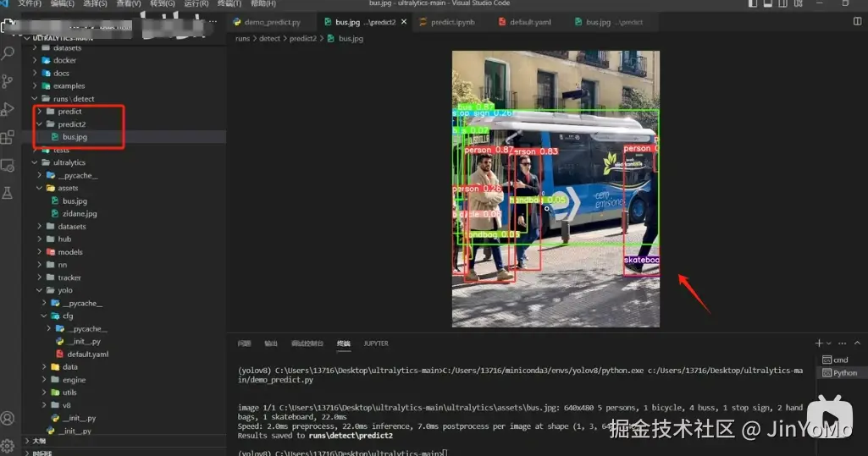
Task: Select bus.jpg under predict2 folder
Action: tap(124, 137)
